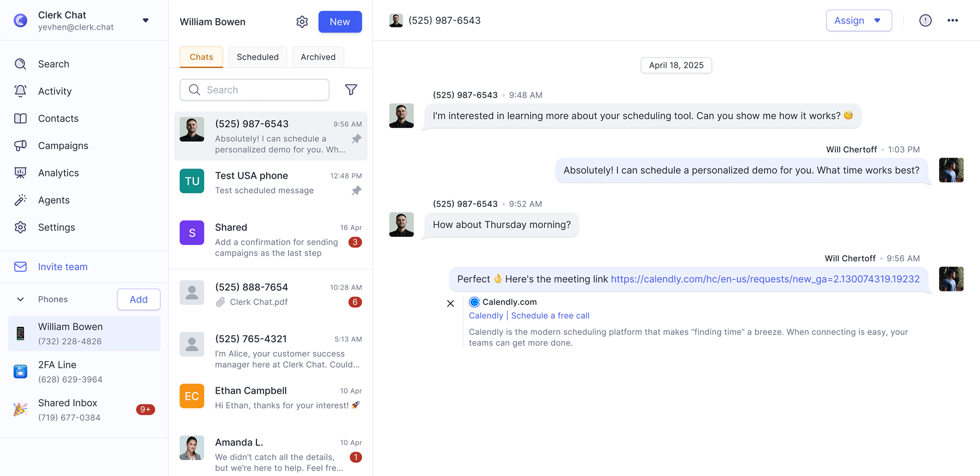The width and height of the screenshot is (980, 476).
Task: Expand the Clerk Chat account dropdown
Action: tap(146, 20)
